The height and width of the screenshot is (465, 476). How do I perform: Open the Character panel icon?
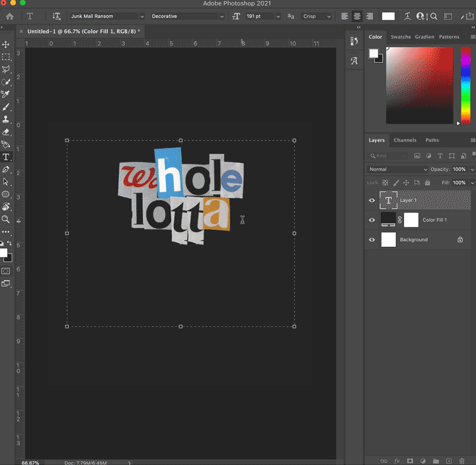tap(354, 61)
